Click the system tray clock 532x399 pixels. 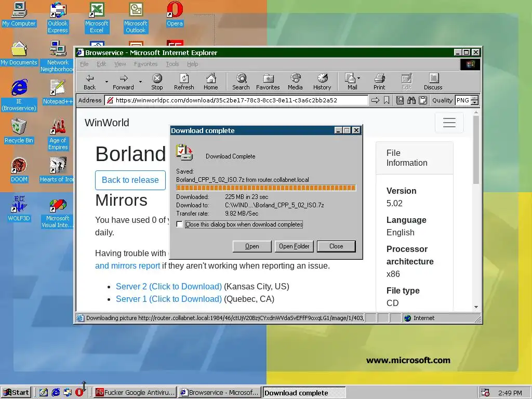[x=510, y=393]
